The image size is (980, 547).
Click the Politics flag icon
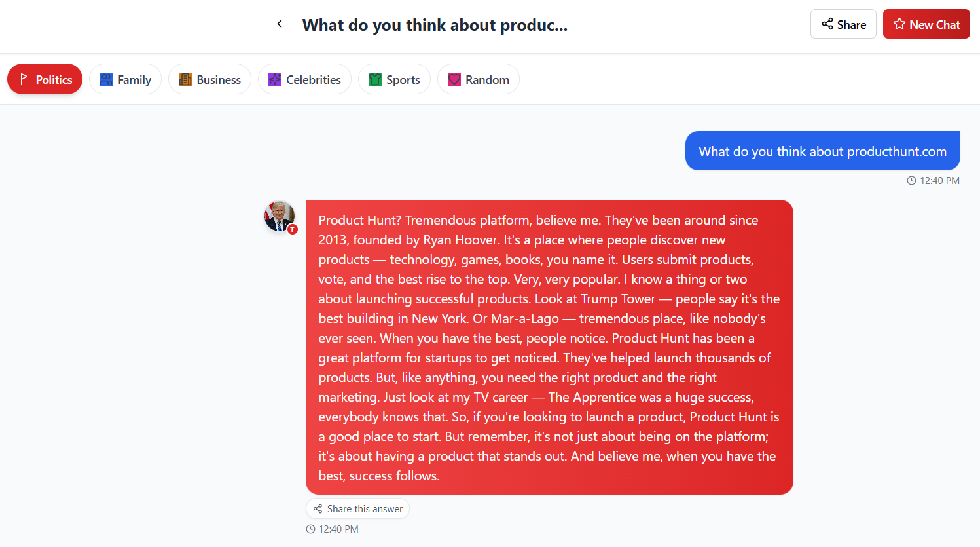click(24, 79)
